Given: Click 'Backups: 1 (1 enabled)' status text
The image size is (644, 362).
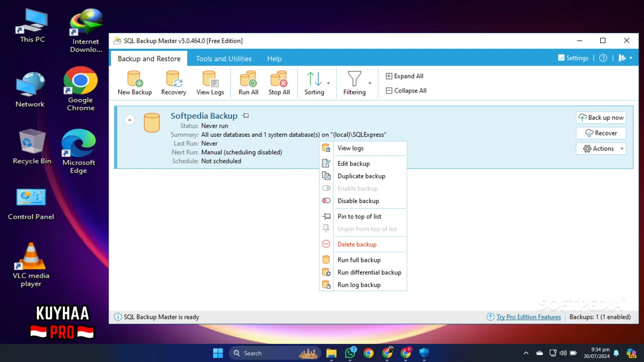Looking at the screenshot, I should (600, 317).
